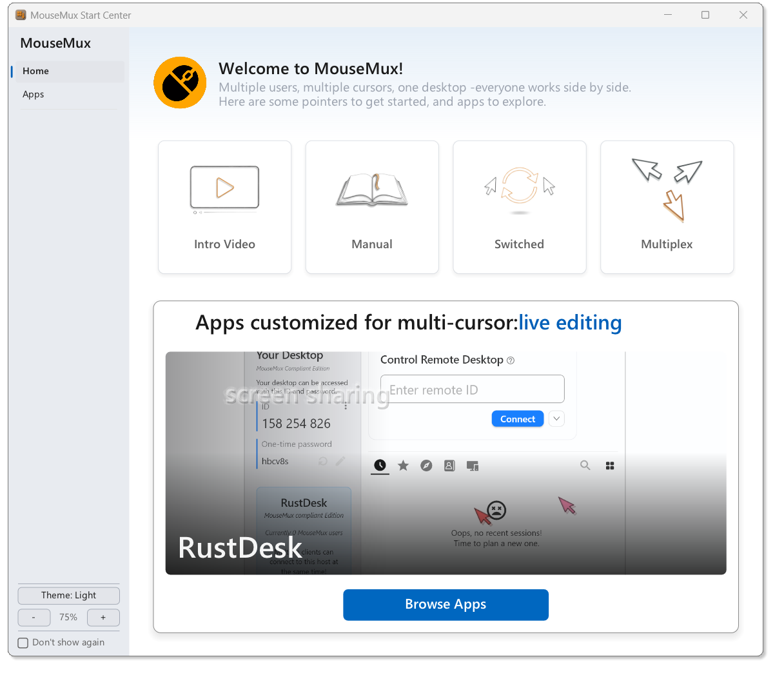Click the ID number 158 254 826

[296, 424]
